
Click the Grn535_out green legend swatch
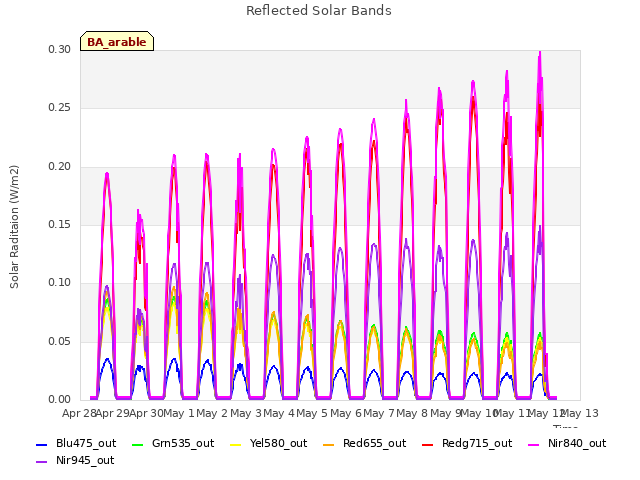138,444
